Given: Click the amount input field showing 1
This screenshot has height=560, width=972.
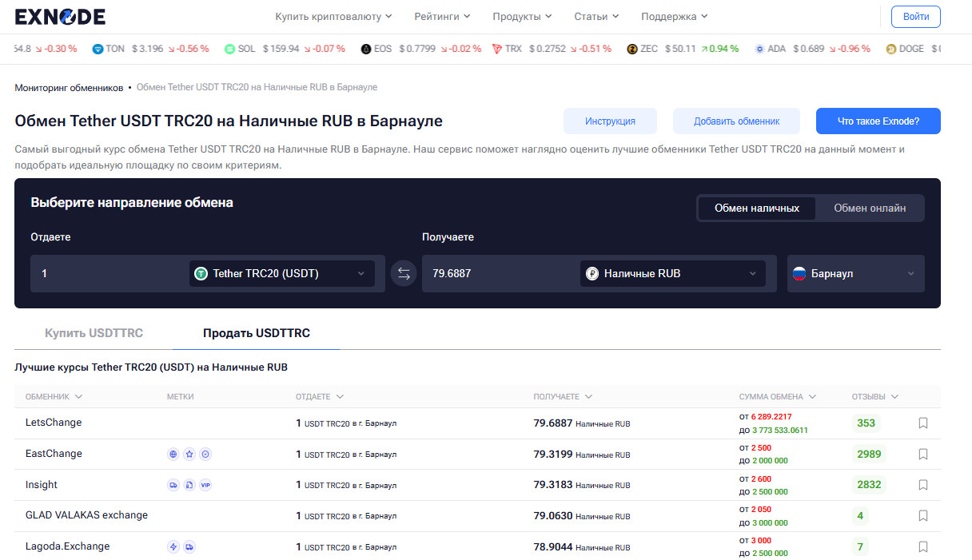Looking at the screenshot, I should click(108, 274).
